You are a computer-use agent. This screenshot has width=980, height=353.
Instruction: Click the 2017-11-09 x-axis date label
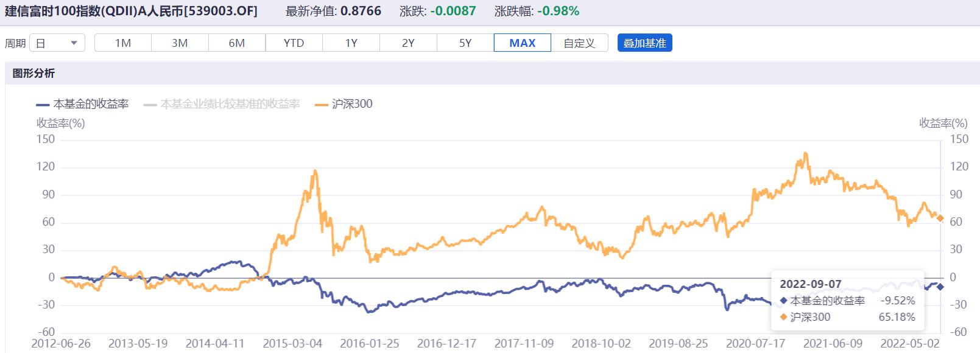coord(524,344)
